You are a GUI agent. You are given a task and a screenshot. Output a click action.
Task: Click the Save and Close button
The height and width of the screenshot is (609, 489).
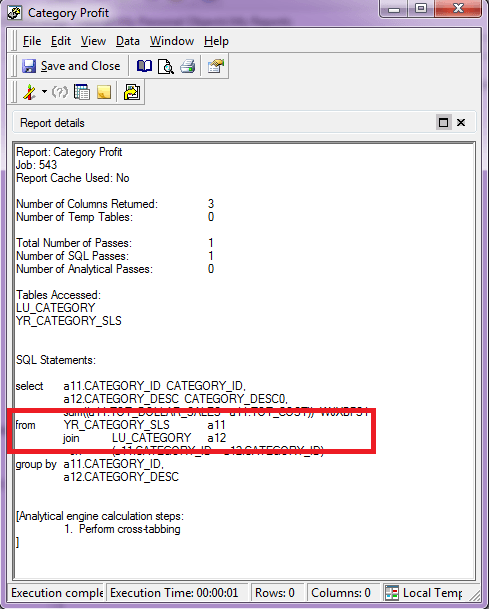[71, 66]
